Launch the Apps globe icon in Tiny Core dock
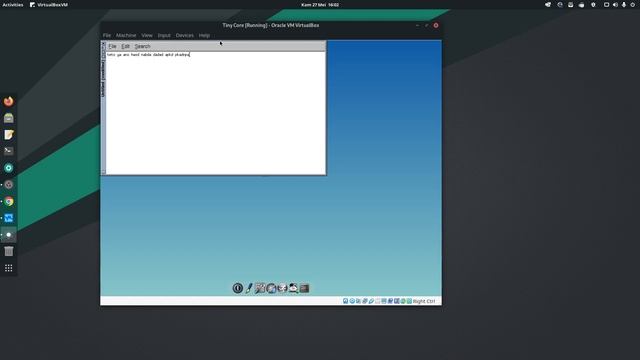The height and width of the screenshot is (360, 640). [271, 288]
